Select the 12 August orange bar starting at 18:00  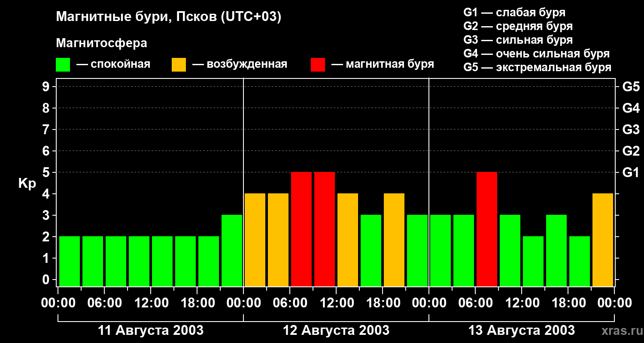click(394, 240)
